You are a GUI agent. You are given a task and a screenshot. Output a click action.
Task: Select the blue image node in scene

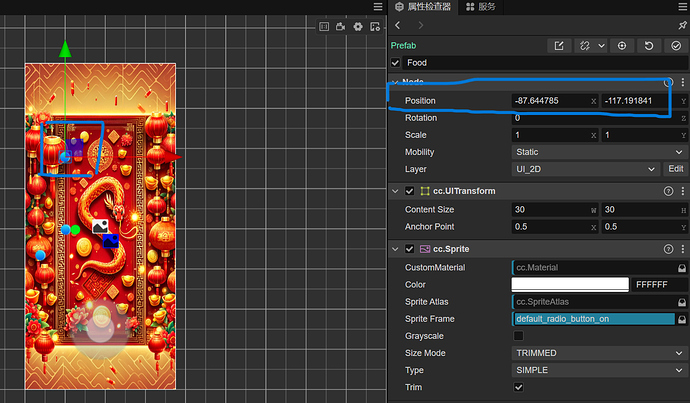coord(111,241)
